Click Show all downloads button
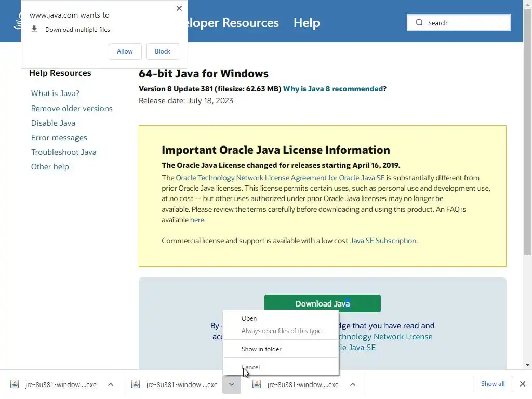 [x=493, y=384]
